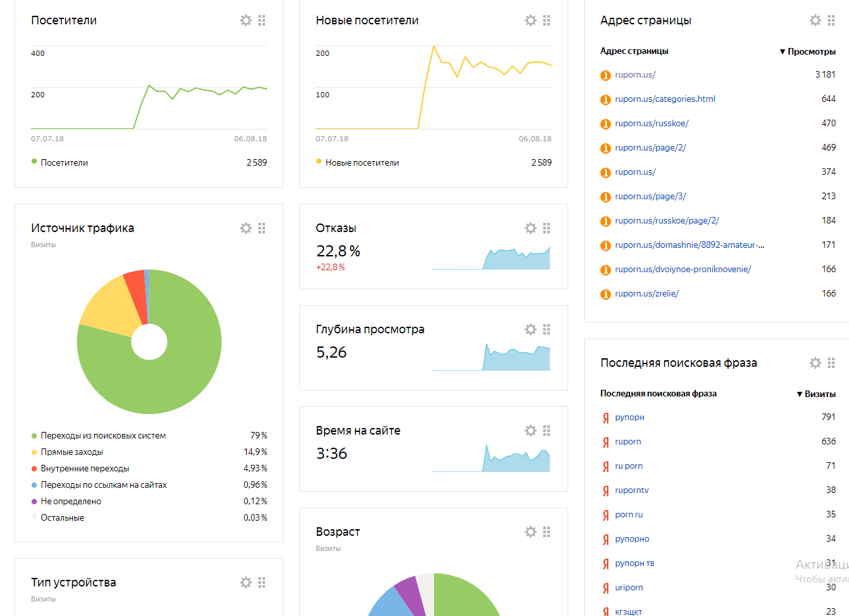Click the Глубина просмотра sparkline chart
The width and height of the screenshot is (849, 616).
491,357
